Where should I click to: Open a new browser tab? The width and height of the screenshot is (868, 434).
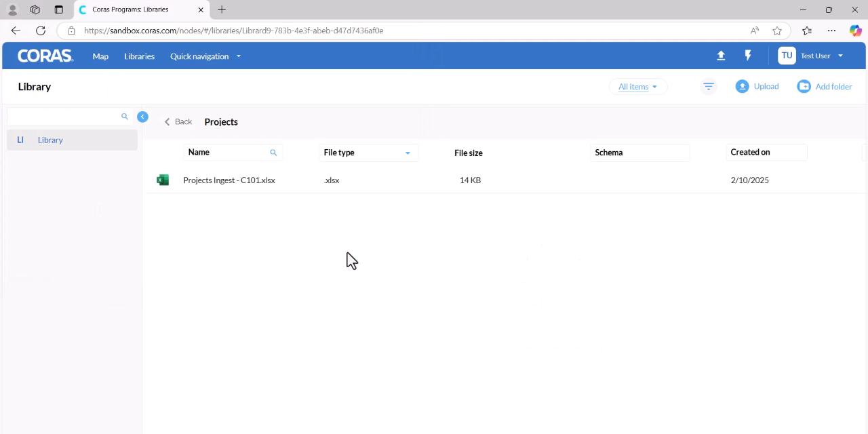222,9
